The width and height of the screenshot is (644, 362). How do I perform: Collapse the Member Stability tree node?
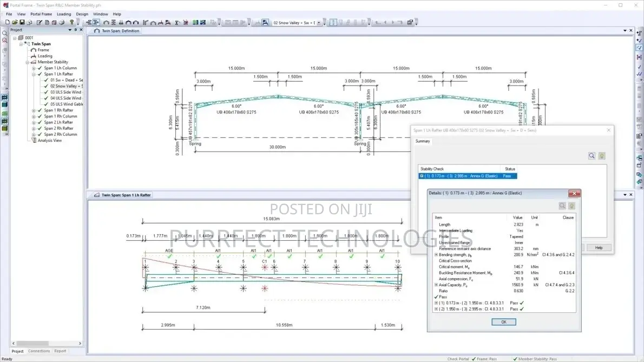click(x=28, y=62)
